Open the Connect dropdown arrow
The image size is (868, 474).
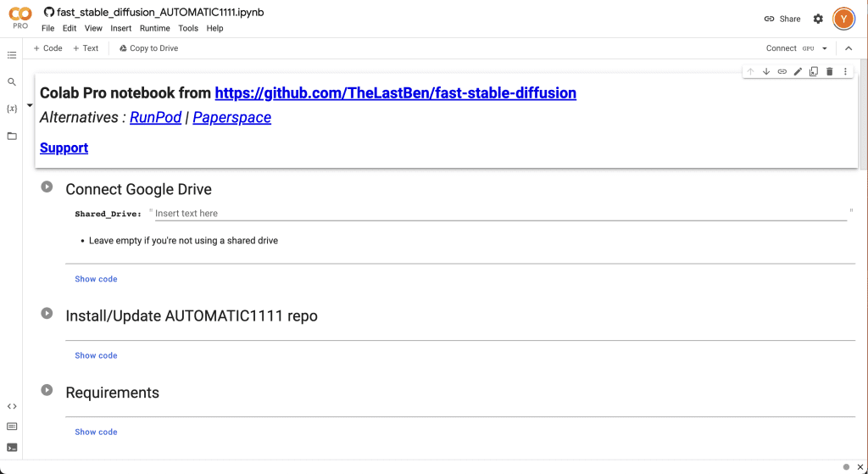click(x=825, y=48)
